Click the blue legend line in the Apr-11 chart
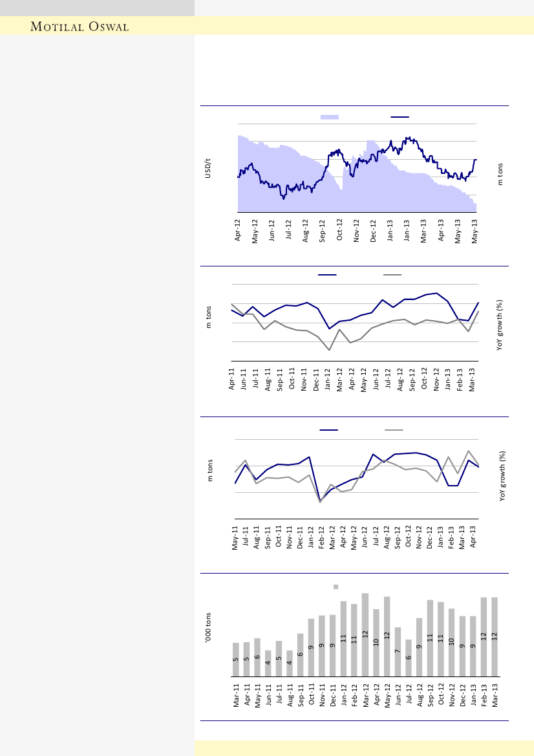 [327, 275]
